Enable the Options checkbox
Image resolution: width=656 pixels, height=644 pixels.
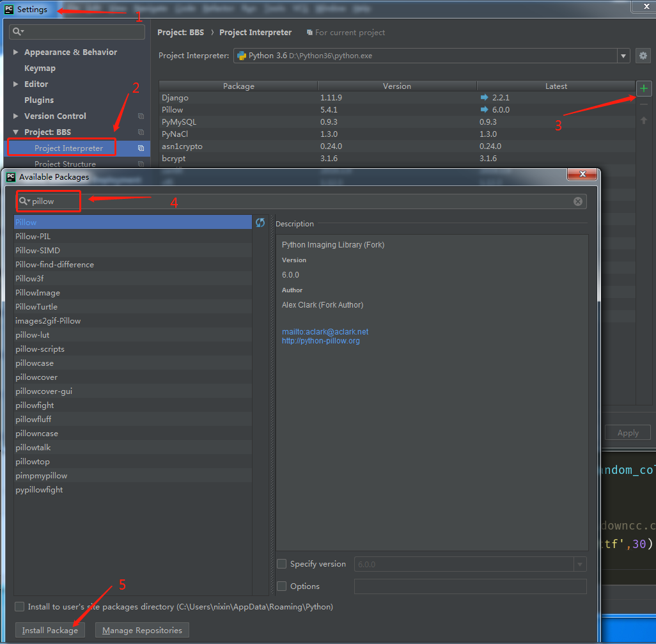coord(282,586)
